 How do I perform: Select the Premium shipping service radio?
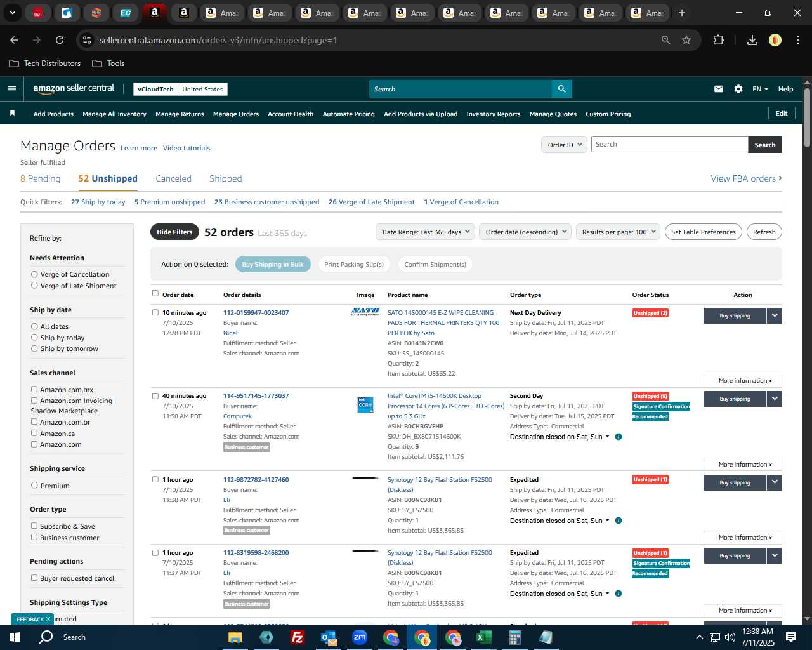pos(34,486)
